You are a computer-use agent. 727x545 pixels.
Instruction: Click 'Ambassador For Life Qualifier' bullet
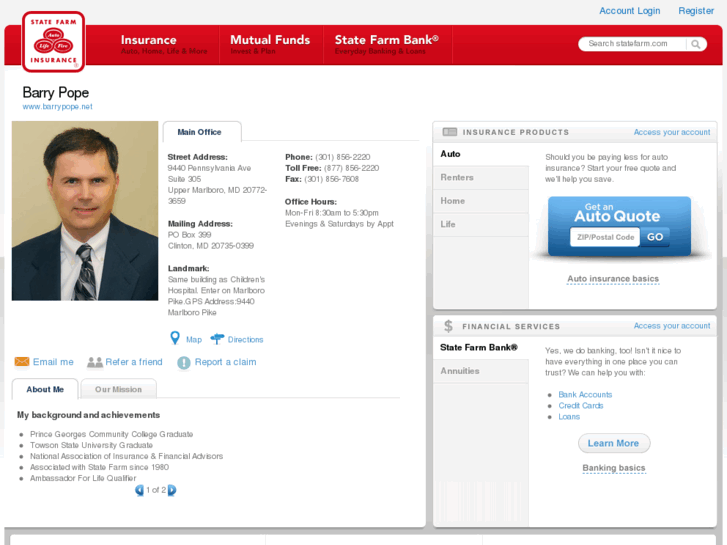pos(83,478)
